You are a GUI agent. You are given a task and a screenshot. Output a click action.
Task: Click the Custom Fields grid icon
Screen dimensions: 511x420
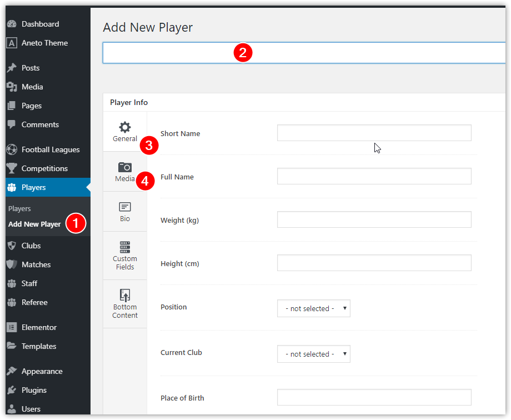pos(125,247)
